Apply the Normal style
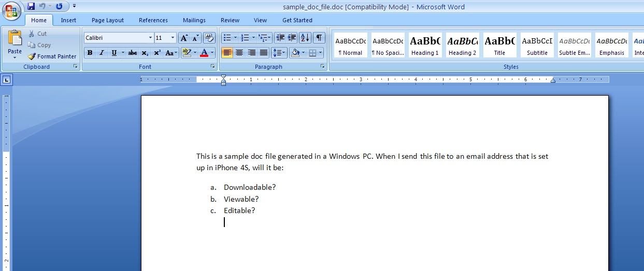 pos(351,46)
